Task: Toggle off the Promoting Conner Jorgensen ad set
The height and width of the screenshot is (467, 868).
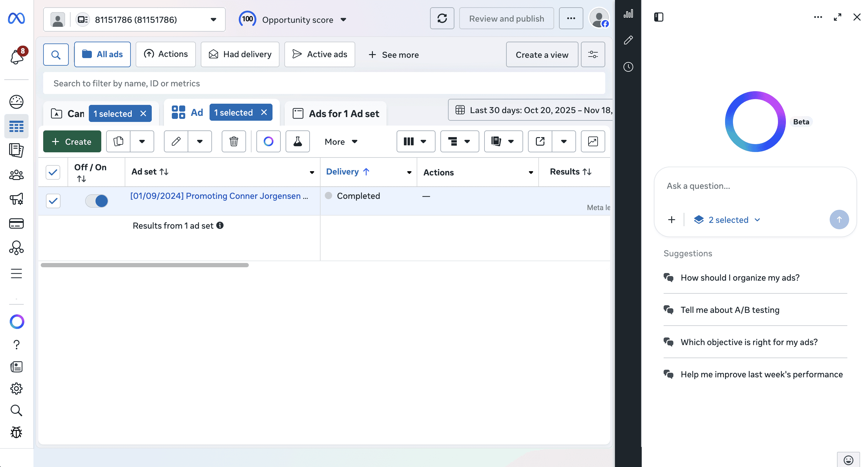Action: coord(97,201)
